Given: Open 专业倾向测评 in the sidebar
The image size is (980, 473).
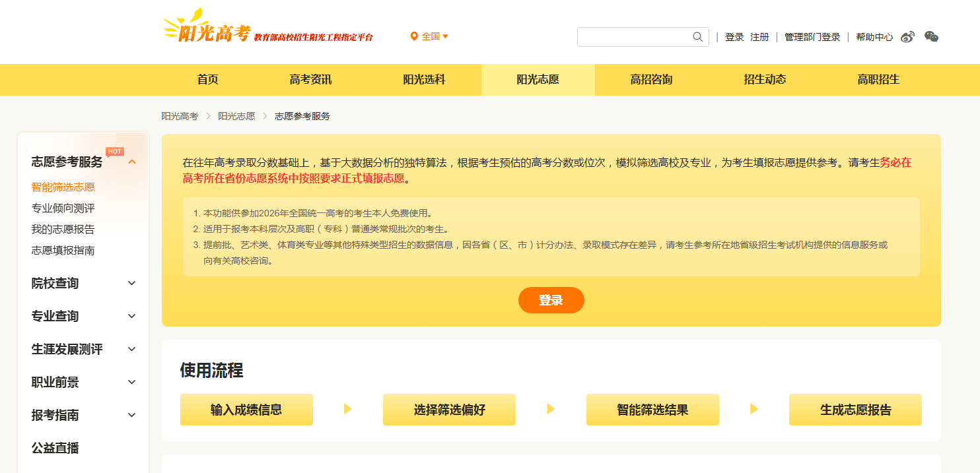Looking at the screenshot, I should click(63, 208).
